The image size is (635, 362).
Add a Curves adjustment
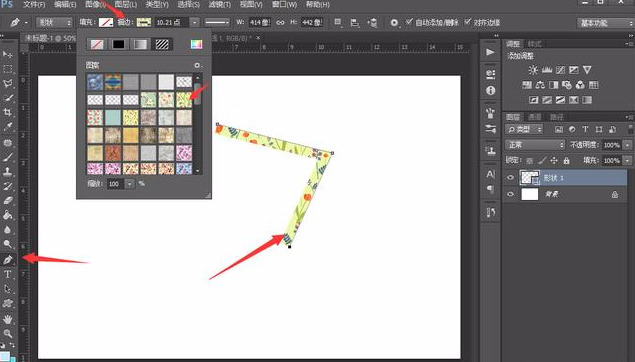coord(560,70)
